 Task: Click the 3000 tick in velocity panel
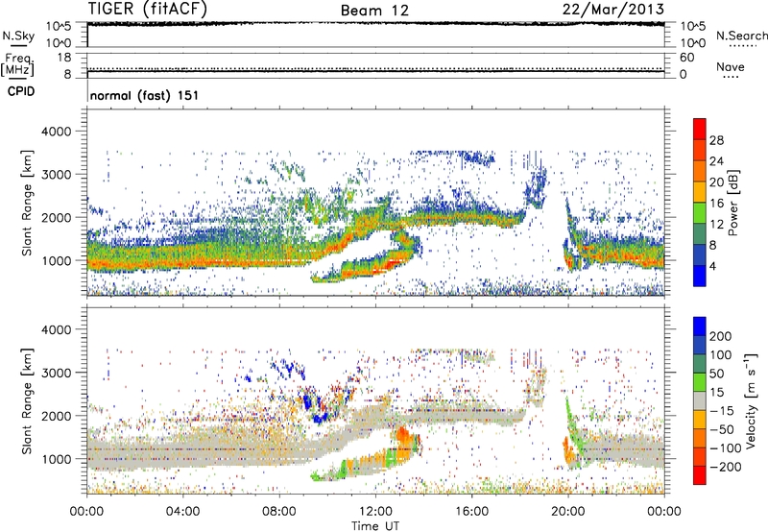click(57, 373)
